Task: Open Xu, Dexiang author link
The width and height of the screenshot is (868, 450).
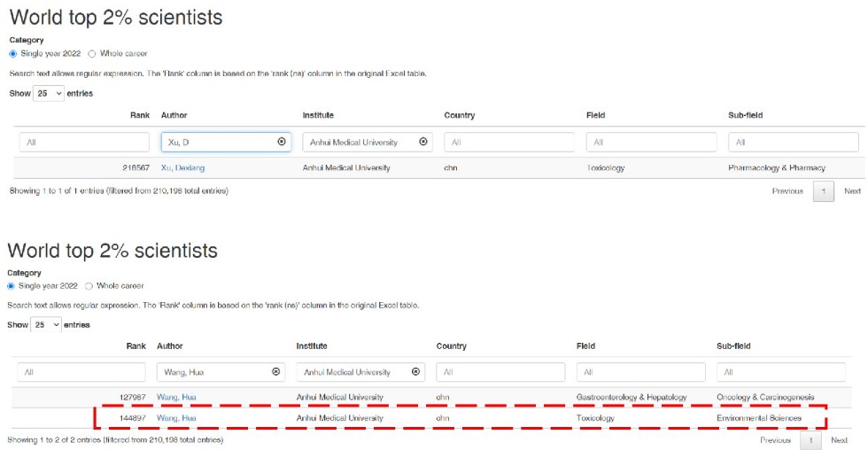Action: point(182,167)
